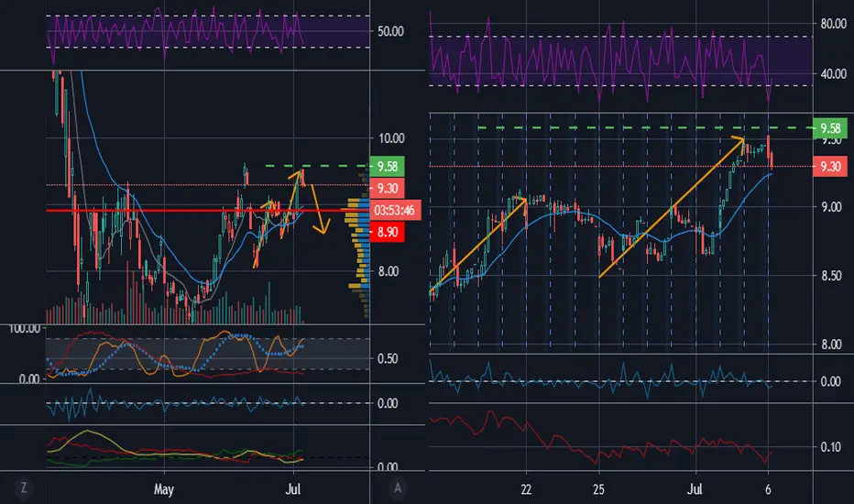
Task: Click the red 9.30 label on right chart
Action: pos(830,166)
